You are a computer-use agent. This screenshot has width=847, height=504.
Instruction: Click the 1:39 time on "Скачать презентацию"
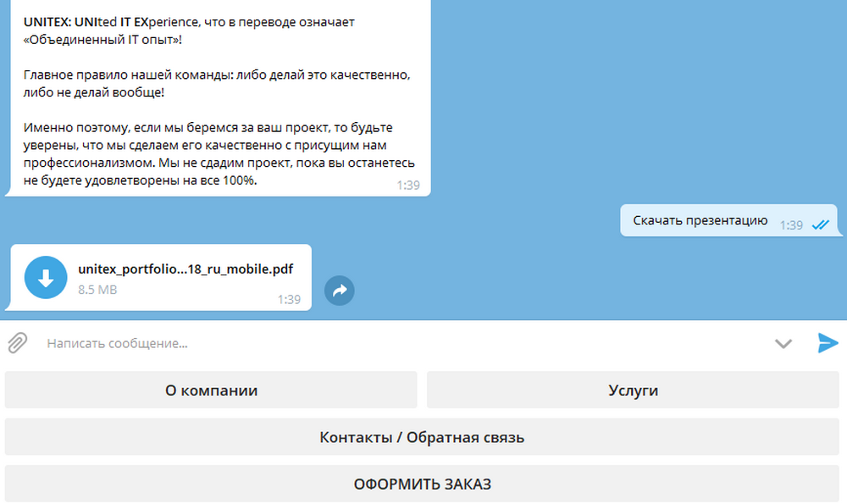791,225
